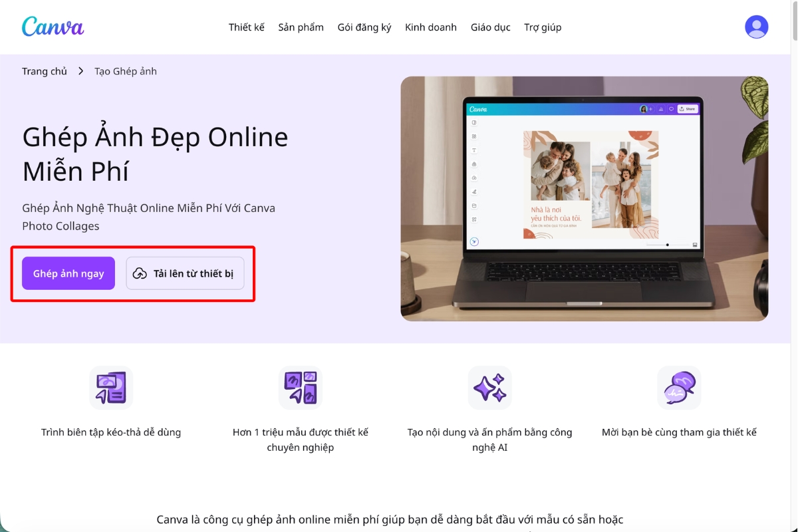Click the laptop collage preview image
Image resolution: width=798 pixels, height=532 pixels.
(585, 199)
